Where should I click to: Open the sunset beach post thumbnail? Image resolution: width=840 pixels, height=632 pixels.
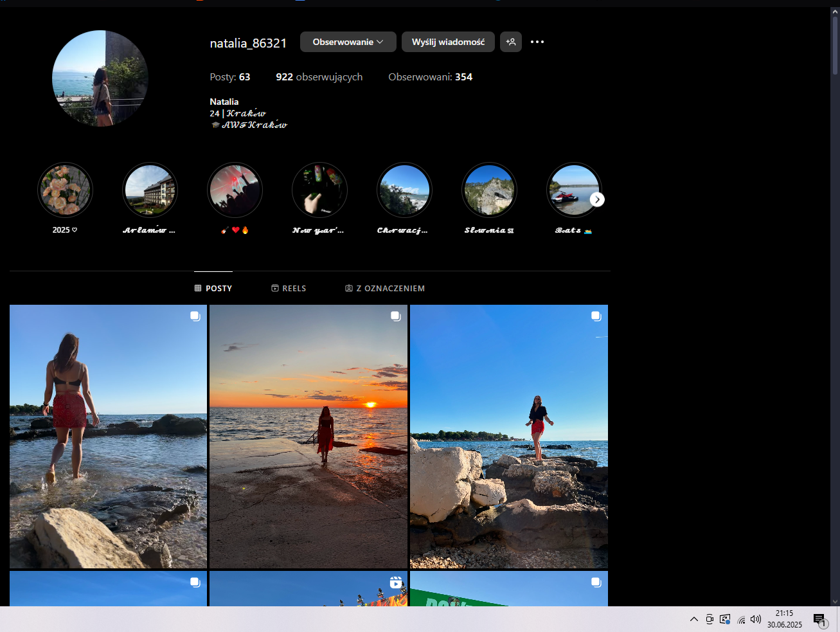308,437
